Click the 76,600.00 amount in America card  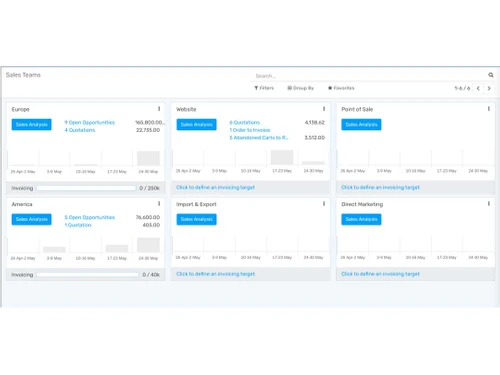(148, 217)
